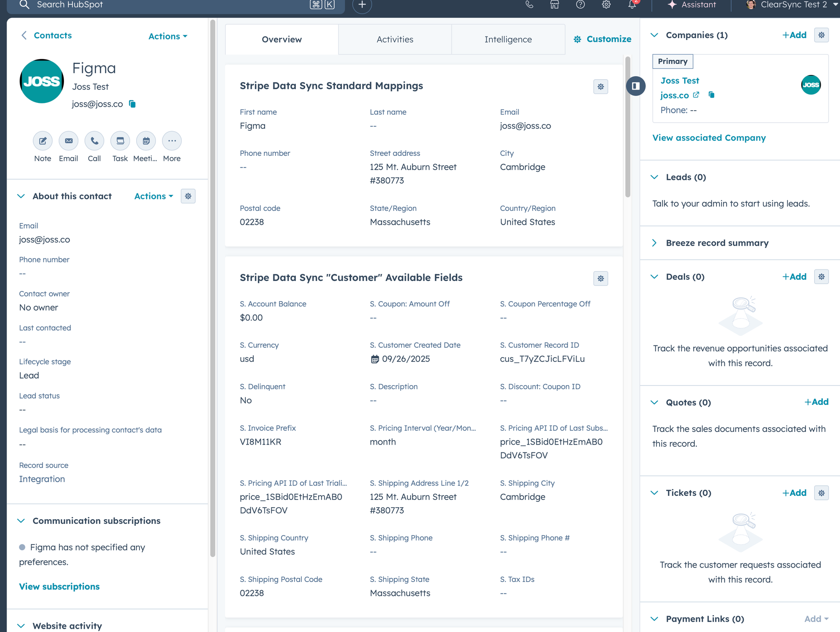Collapse the Deals section chevron
The width and height of the screenshot is (840, 632).
[x=655, y=277]
